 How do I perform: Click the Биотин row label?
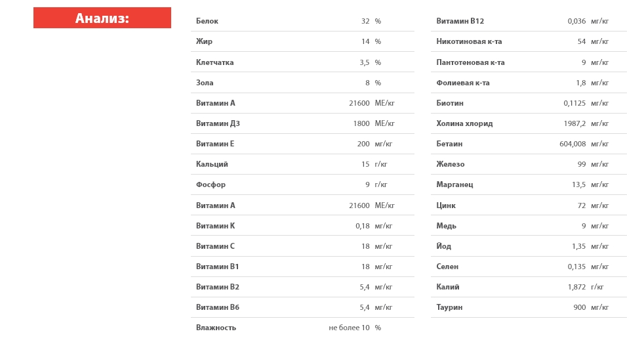tap(450, 103)
